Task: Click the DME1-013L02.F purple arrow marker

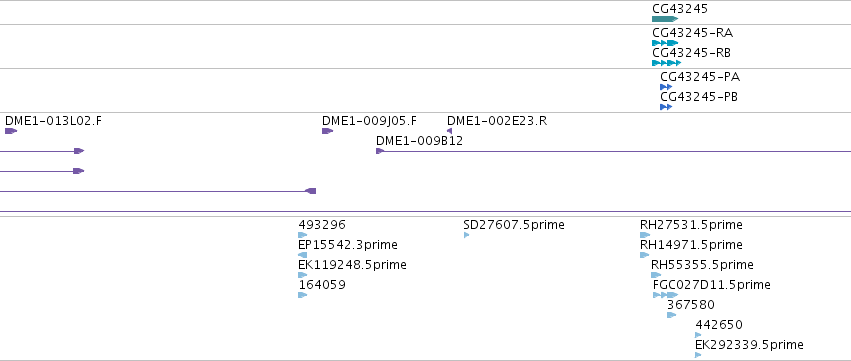Action: [11, 131]
